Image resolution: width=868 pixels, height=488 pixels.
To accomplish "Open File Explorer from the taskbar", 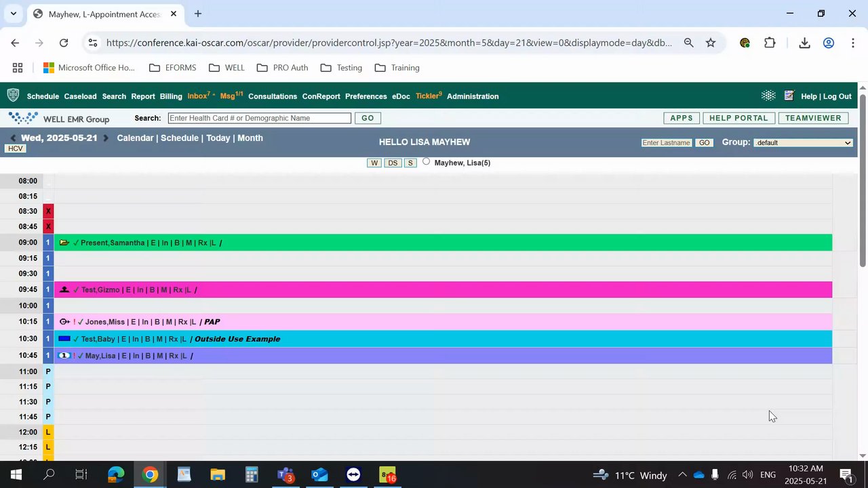I will click(218, 475).
